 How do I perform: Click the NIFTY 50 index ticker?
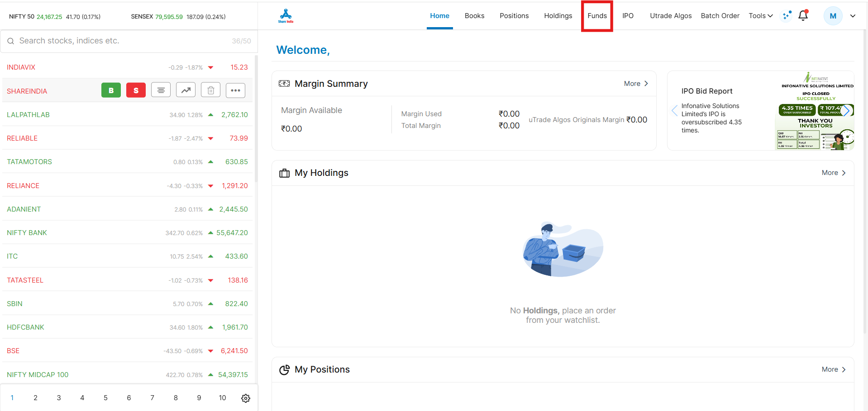(55, 17)
